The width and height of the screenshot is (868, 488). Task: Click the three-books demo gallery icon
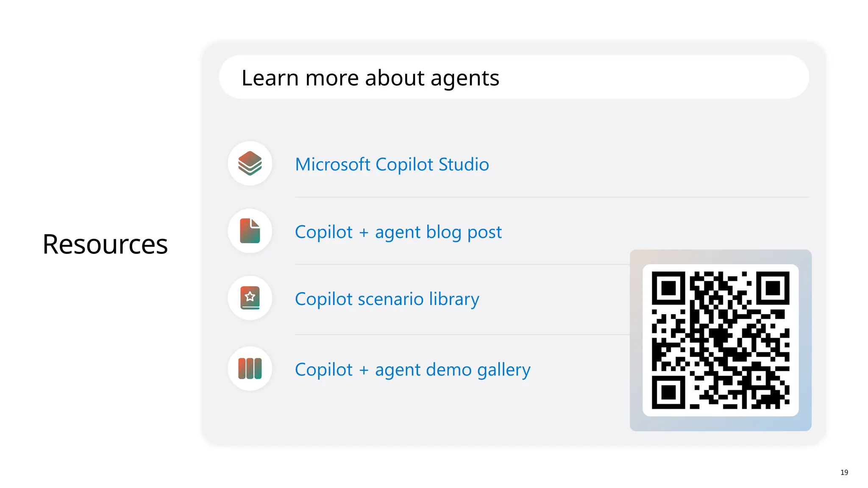pos(250,369)
